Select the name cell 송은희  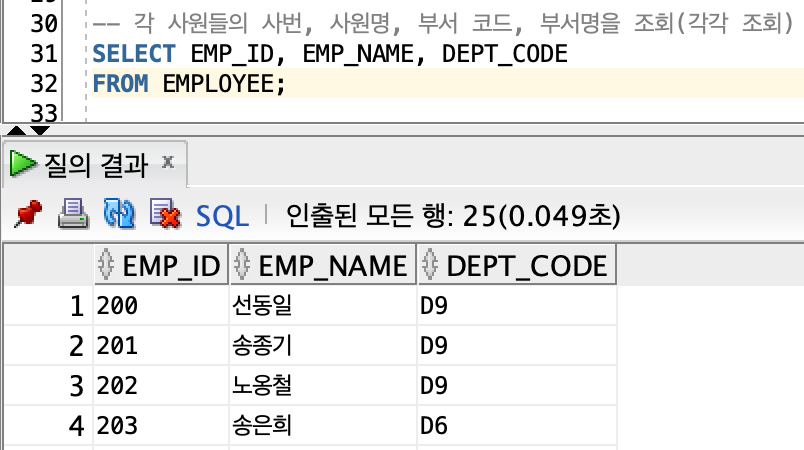323,425
